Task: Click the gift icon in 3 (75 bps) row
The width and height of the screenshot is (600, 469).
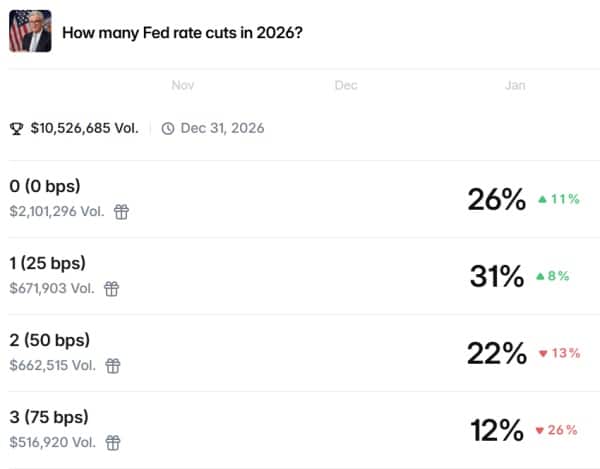Action: (114, 441)
